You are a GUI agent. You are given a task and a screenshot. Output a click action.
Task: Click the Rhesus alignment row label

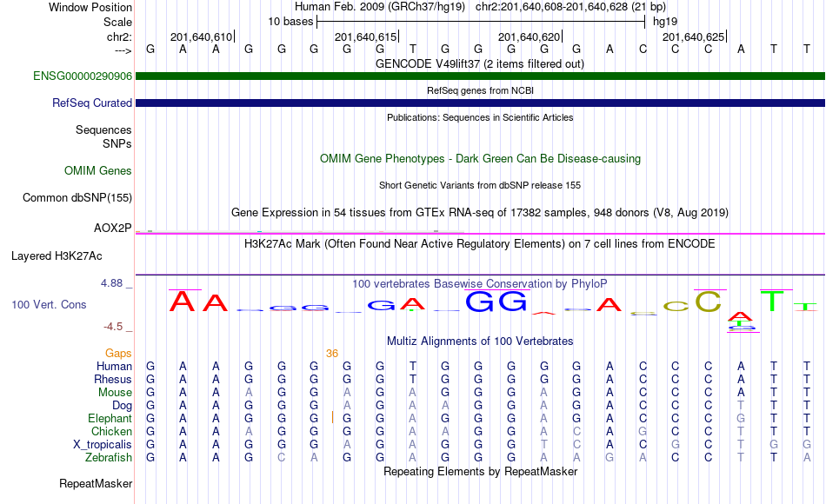(x=113, y=379)
